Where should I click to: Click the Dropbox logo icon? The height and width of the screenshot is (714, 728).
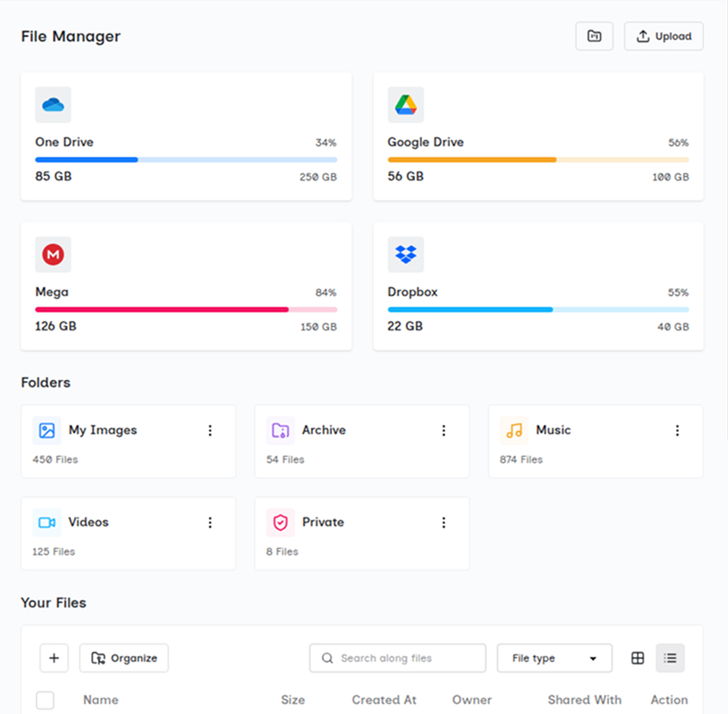pyautogui.click(x=405, y=255)
